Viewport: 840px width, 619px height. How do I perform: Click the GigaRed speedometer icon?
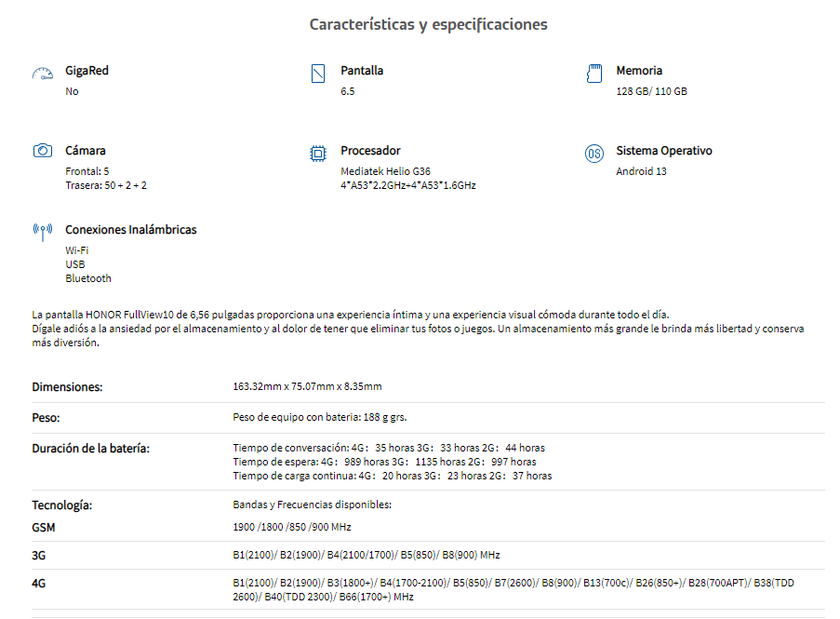pos(42,74)
